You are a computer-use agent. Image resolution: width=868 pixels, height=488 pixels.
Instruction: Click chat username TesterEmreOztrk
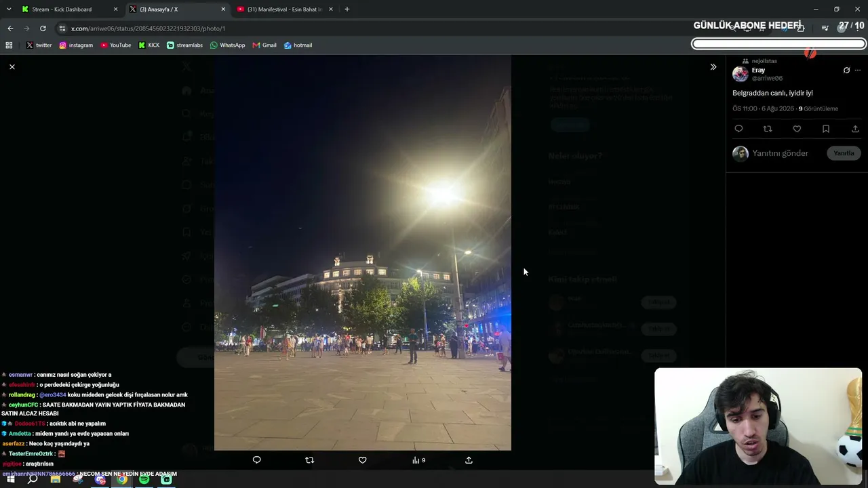tap(31, 454)
